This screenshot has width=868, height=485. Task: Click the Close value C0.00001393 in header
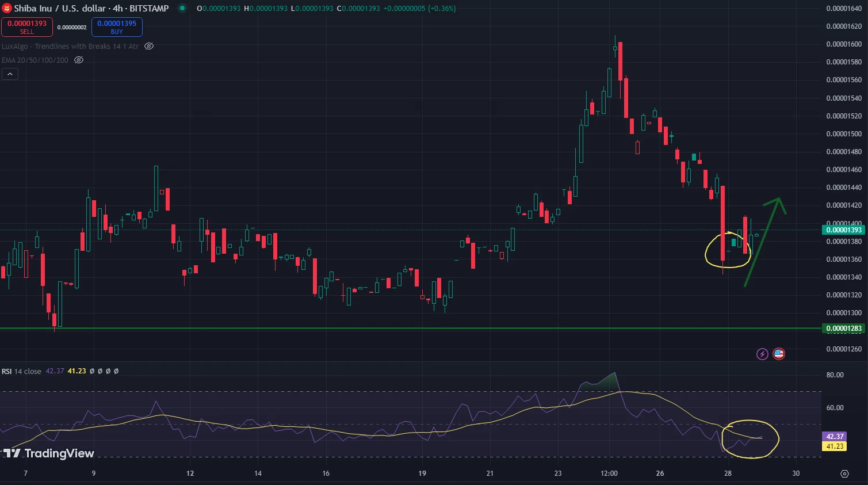(x=358, y=9)
